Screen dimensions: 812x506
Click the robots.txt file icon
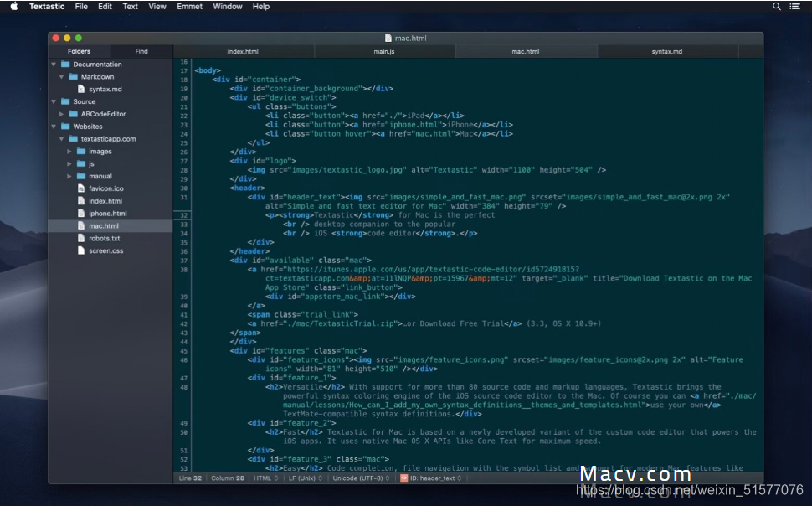81,239
